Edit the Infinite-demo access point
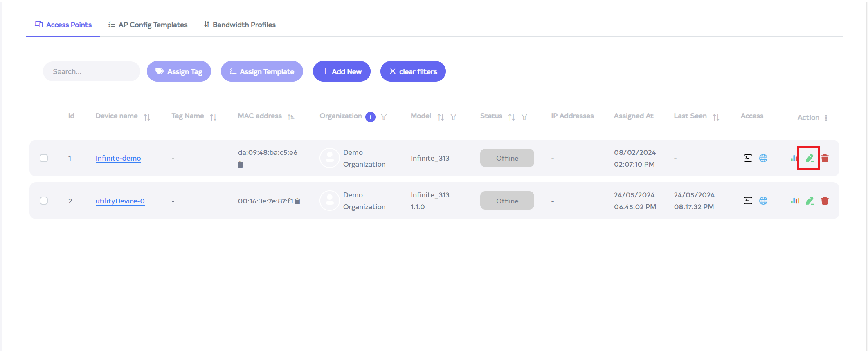868x353 pixels. pyautogui.click(x=809, y=158)
